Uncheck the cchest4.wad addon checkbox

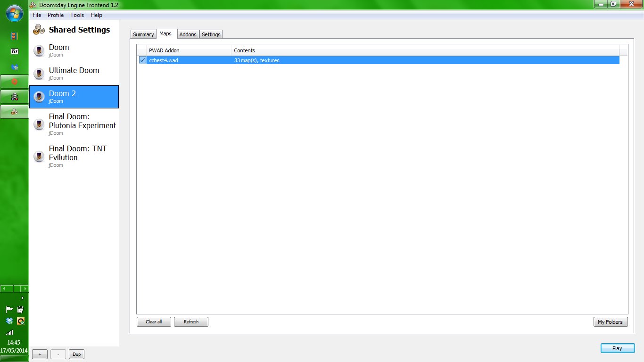(142, 60)
